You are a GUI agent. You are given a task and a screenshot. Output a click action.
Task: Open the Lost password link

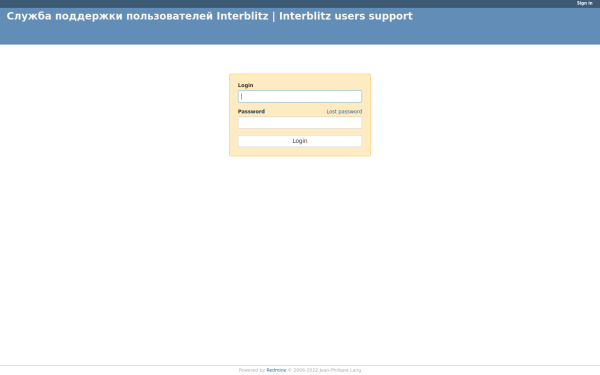point(344,112)
